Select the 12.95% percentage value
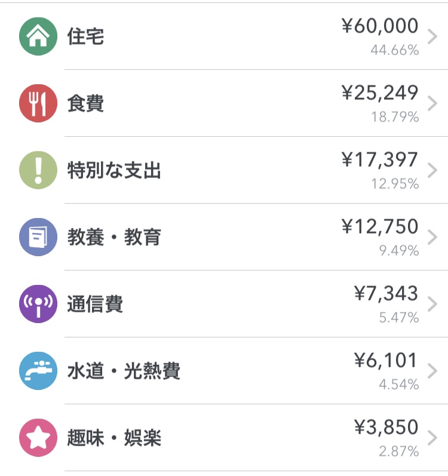Viewport: 448px width, 476px height. click(x=395, y=184)
